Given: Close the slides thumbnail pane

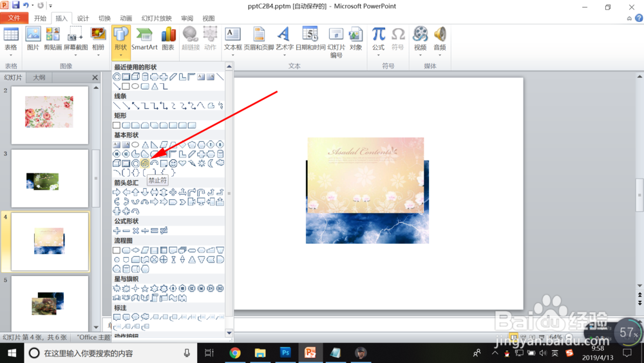Looking at the screenshot, I should tap(95, 77).
